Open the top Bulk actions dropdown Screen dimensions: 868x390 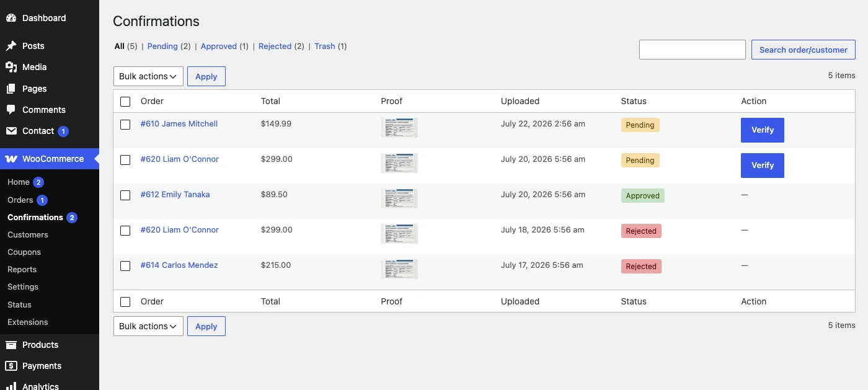pos(148,76)
